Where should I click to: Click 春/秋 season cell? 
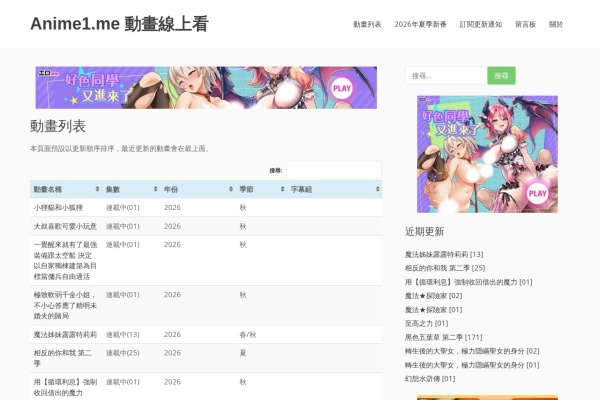point(248,335)
